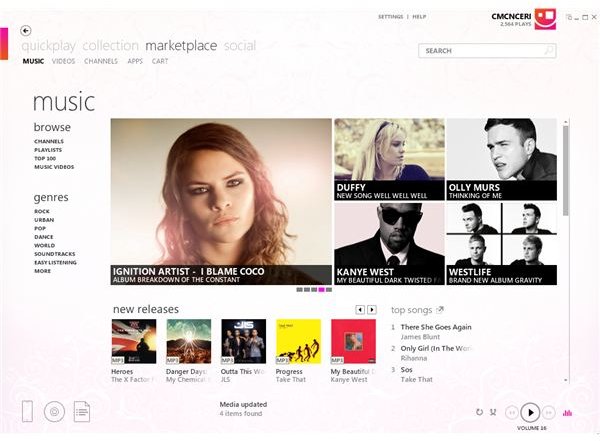Toggle repeat playback icon
The height and width of the screenshot is (441, 600).
click(479, 412)
